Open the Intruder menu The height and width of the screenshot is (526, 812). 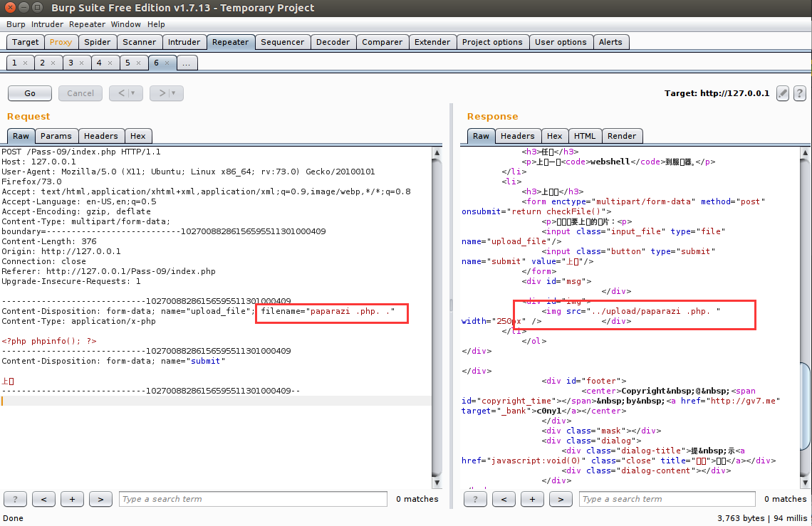47,24
